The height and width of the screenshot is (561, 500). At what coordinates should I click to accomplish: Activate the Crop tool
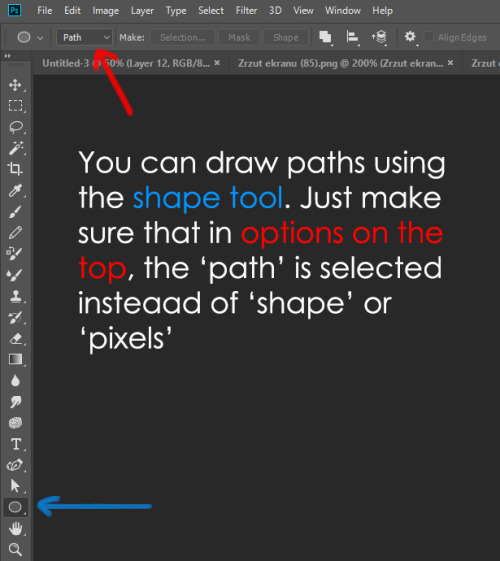click(15, 169)
